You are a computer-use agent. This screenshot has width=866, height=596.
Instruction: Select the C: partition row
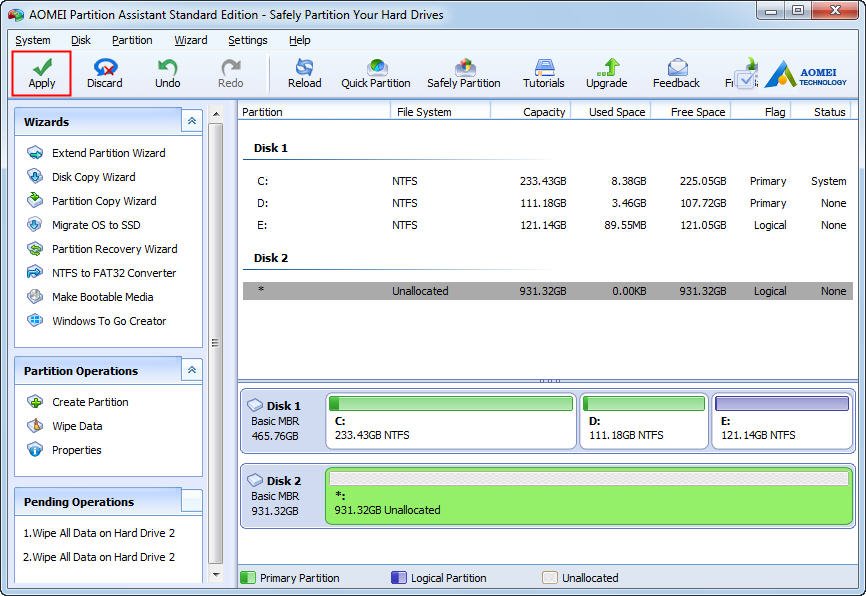[x=548, y=181]
